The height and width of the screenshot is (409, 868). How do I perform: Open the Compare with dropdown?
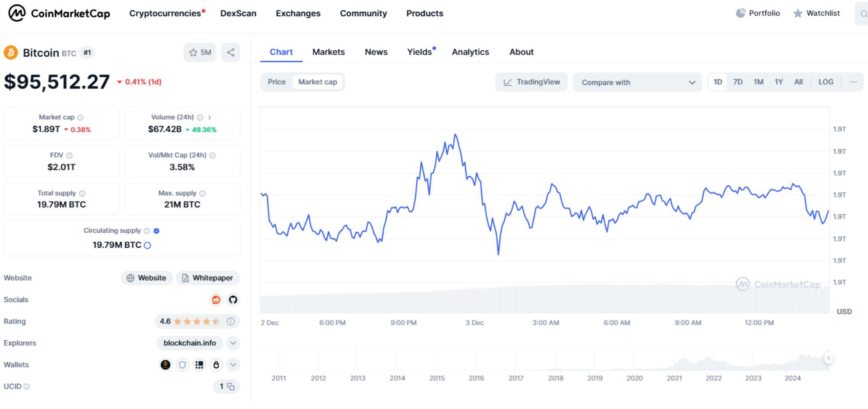click(637, 82)
